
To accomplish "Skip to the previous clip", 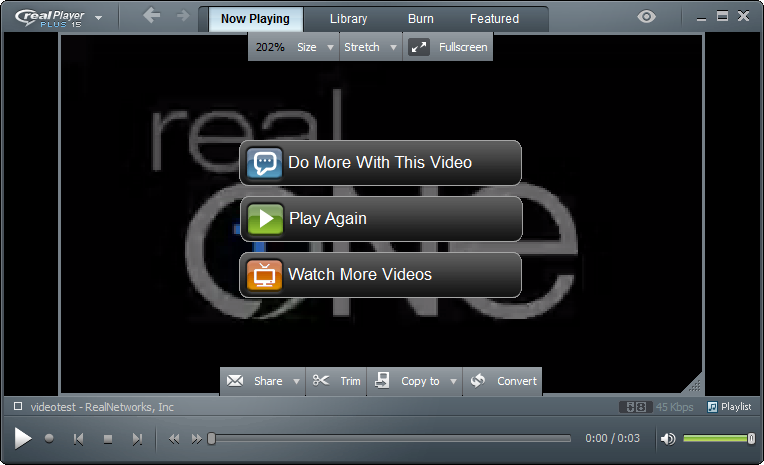I will (78, 439).
